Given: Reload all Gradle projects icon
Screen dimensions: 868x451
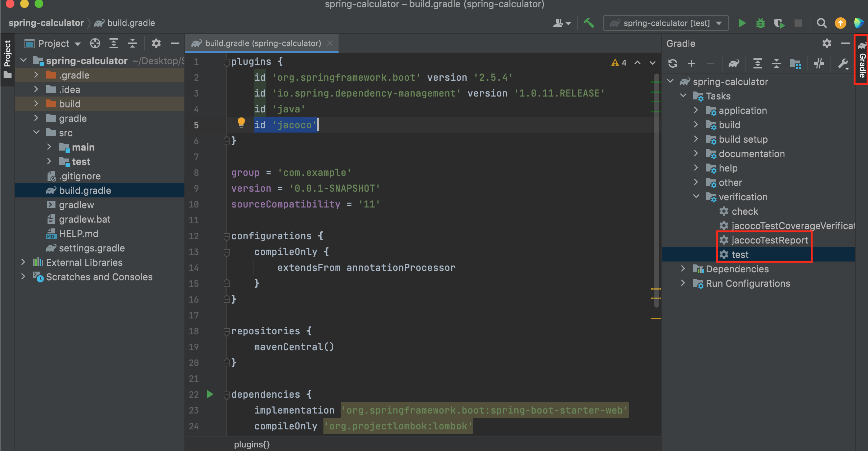Looking at the screenshot, I should (x=672, y=64).
